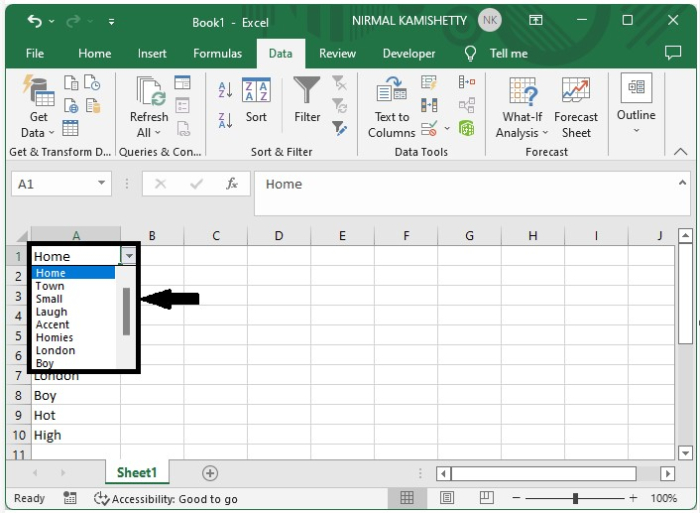Click the Sheet1 tab
The height and width of the screenshot is (513, 700).
coord(137,472)
